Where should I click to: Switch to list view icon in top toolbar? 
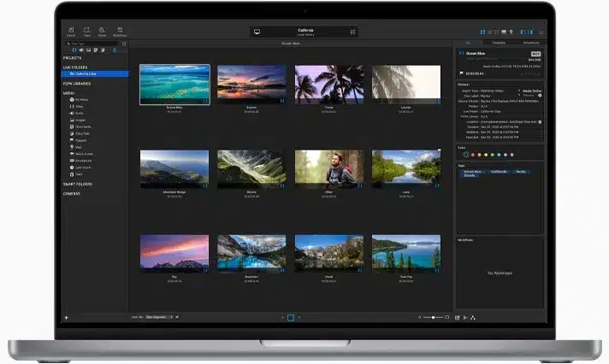[x=496, y=32]
